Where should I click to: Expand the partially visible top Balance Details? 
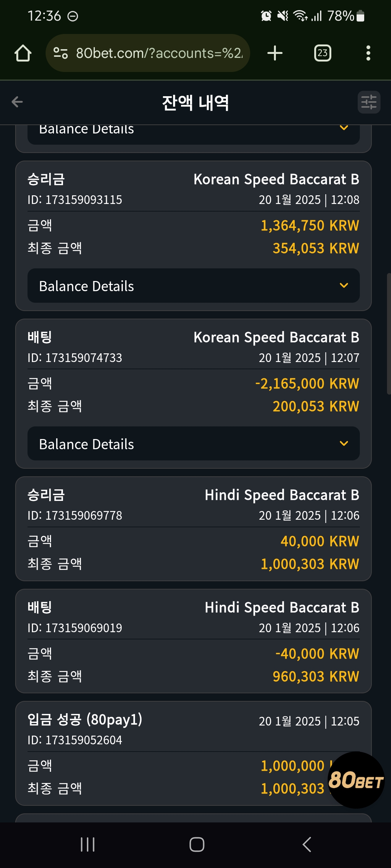194,135
